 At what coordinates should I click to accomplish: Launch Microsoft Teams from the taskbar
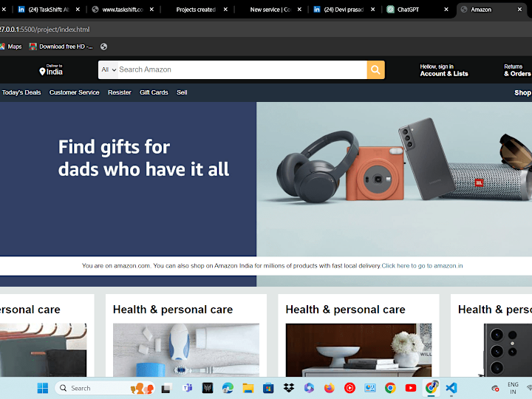[187, 388]
